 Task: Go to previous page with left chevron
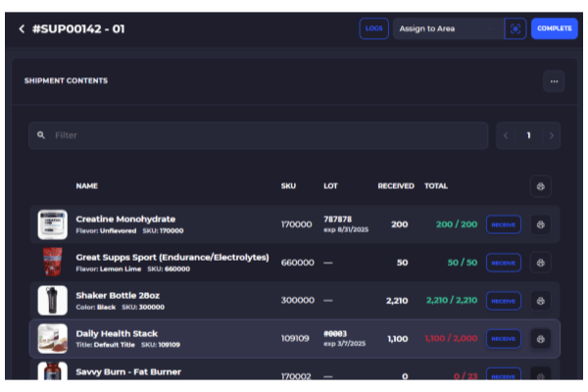point(506,135)
